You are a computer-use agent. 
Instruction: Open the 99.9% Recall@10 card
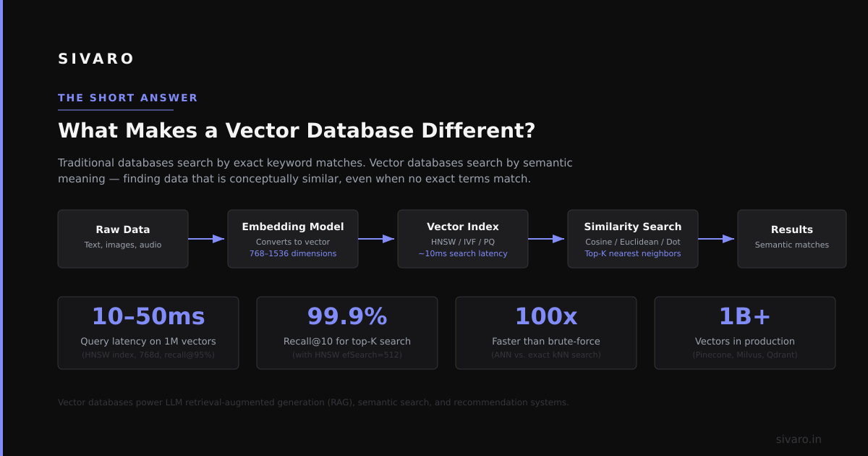[x=347, y=333]
